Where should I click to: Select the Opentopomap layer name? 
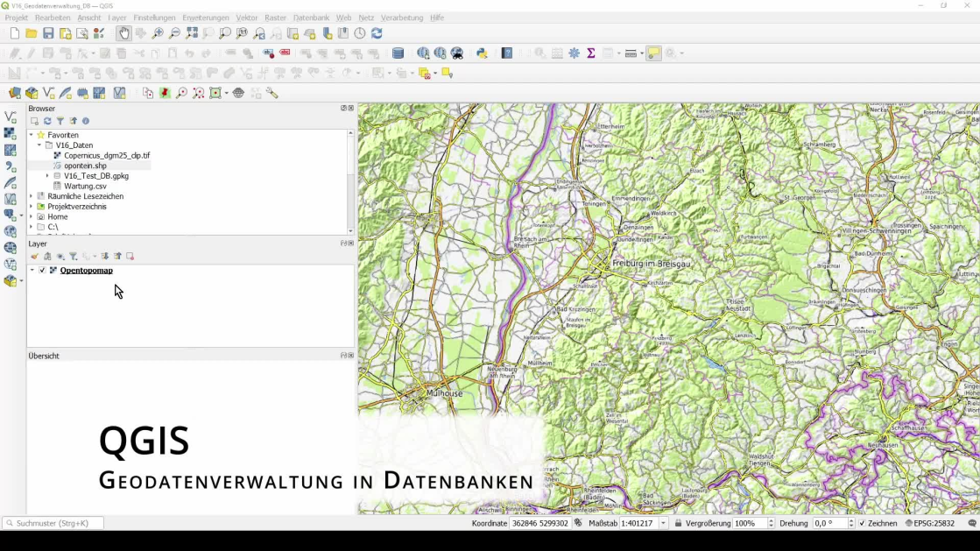pyautogui.click(x=86, y=270)
